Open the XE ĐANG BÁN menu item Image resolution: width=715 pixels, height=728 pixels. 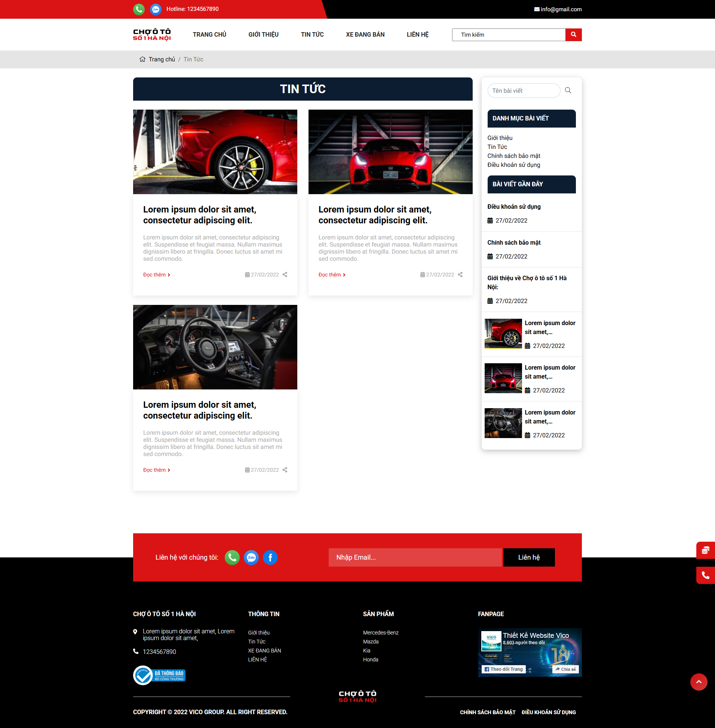point(365,34)
